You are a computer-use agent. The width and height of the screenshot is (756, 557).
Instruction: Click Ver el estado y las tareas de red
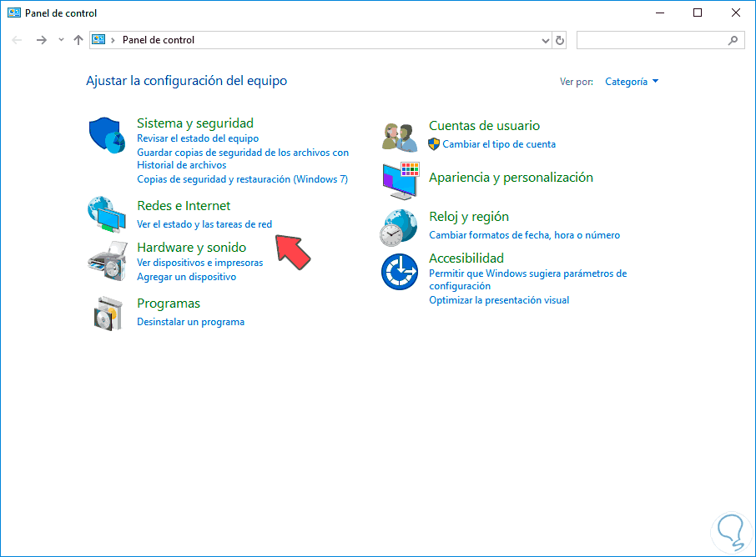204,224
